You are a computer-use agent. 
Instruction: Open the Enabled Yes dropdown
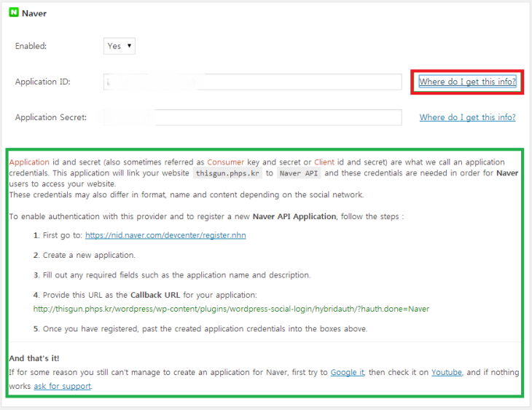pyautogui.click(x=119, y=46)
